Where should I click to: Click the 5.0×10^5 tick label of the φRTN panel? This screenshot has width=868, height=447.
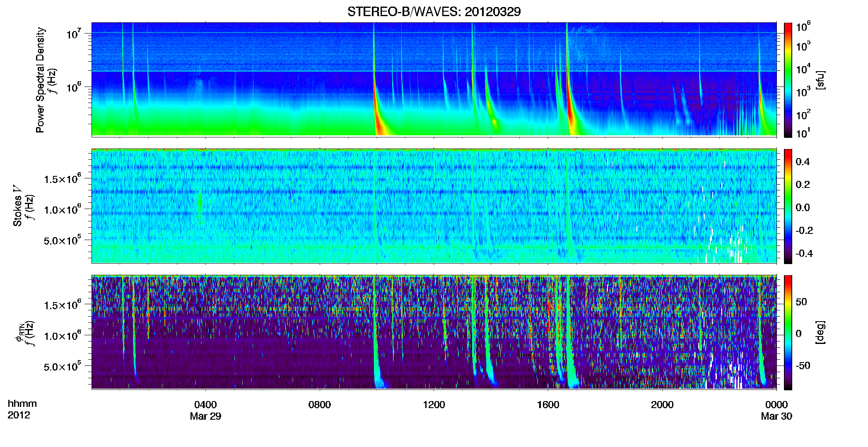click(x=63, y=366)
